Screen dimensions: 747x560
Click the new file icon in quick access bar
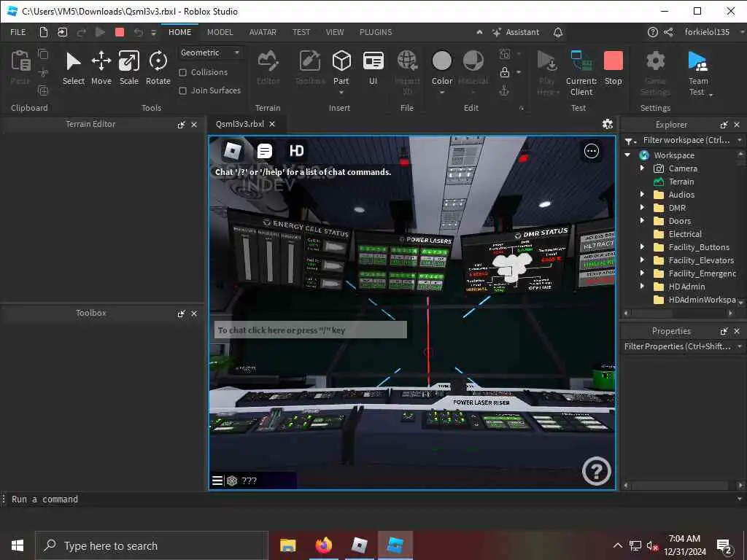point(44,32)
